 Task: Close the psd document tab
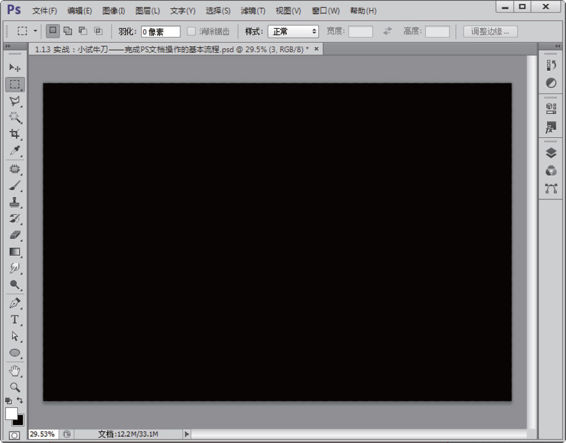[317, 49]
